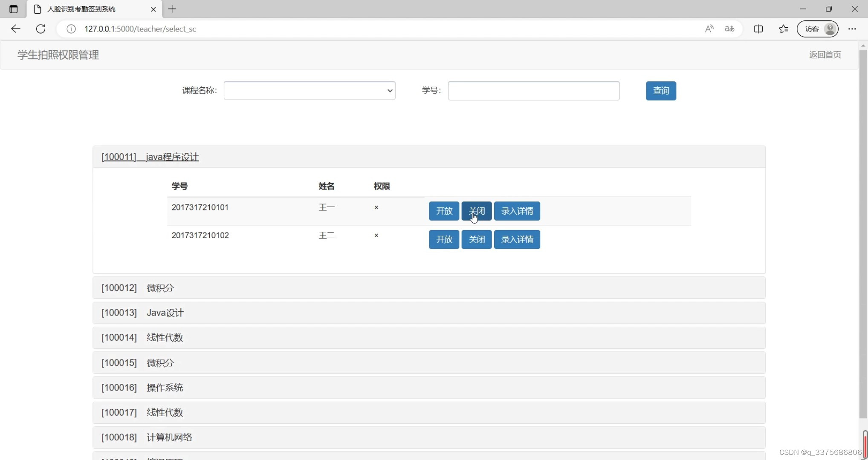
Task: Open the browser settings ellipsis menu
Action: 852,29
